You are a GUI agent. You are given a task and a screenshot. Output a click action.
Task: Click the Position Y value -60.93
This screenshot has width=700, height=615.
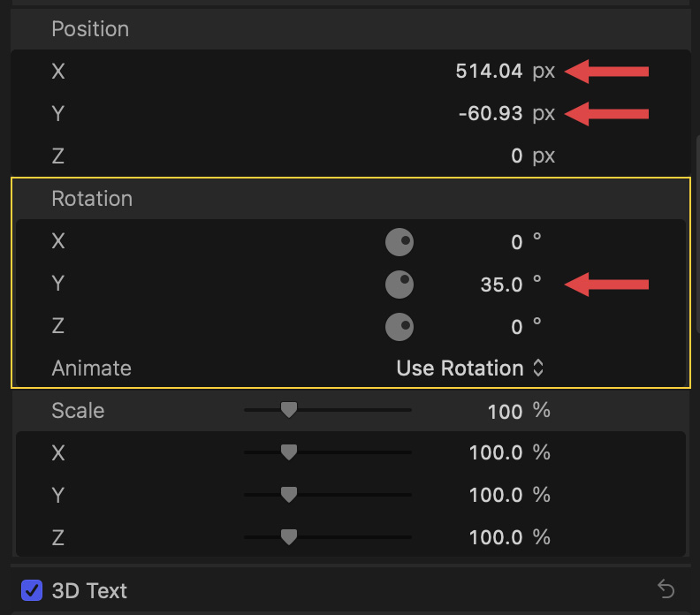(491, 114)
